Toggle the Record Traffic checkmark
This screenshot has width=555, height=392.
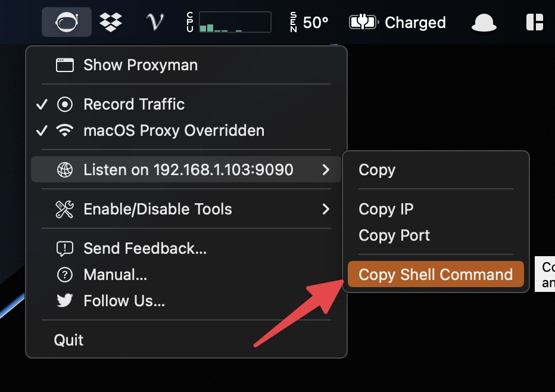click(x=42, y=104)
